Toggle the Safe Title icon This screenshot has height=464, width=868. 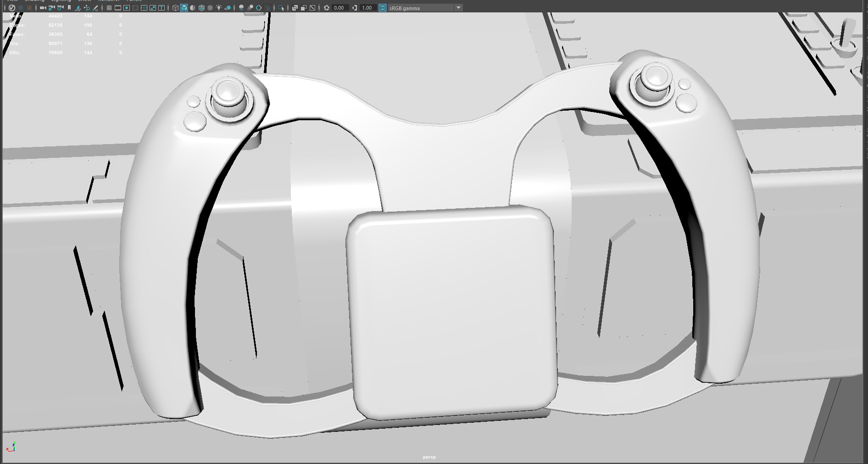pyautogui.click(x=161, y=8)
